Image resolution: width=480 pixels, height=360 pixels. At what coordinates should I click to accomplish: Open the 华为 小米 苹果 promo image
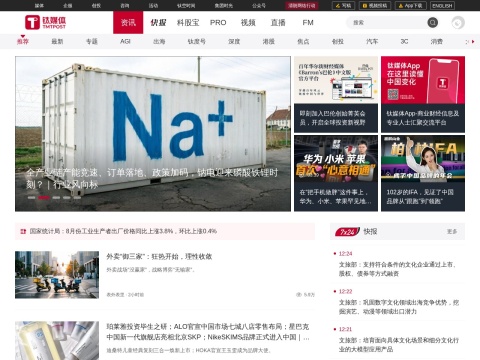click(x=336, y=159)
